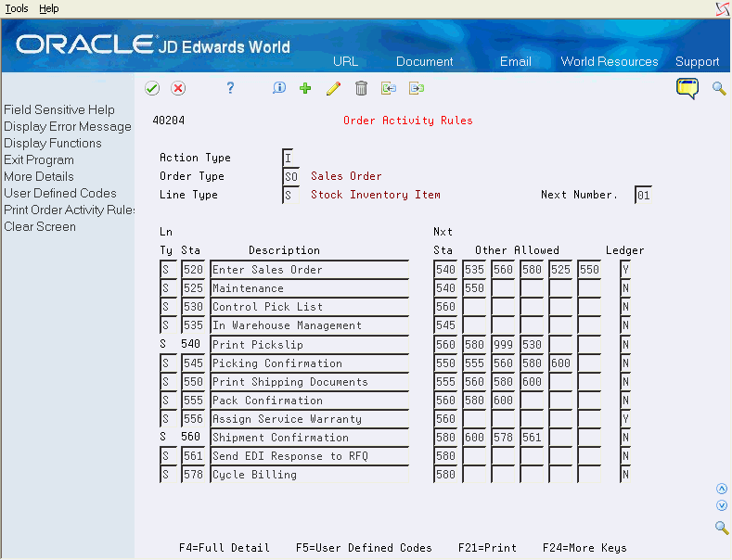The image size is (732, 560).
Task: Click the Enter Sales Order description field
Action: click(x=310, y=269)
